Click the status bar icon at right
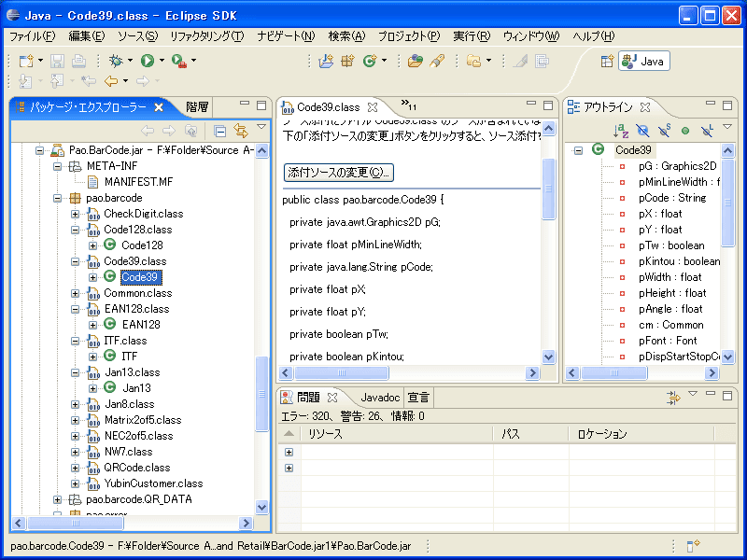The width and height of the screenshot is (747, 560). 693,546
